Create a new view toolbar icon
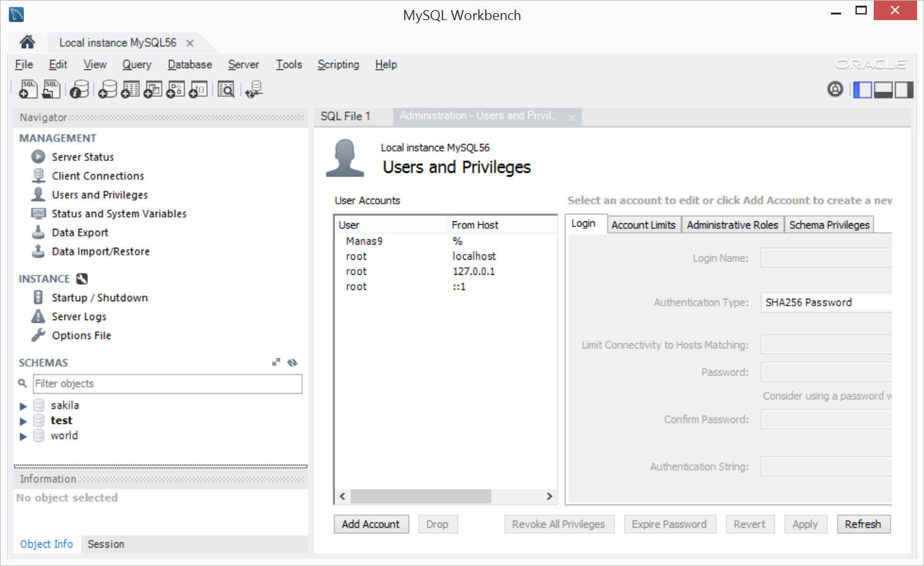This screenshot has width=924, height=566. [x=153, y=89]
